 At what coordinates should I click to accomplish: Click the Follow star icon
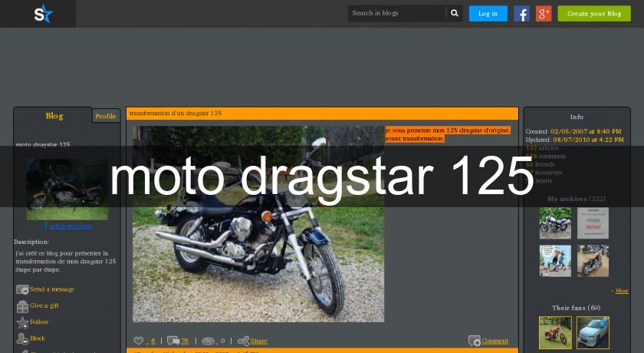(x=22, y=322)
